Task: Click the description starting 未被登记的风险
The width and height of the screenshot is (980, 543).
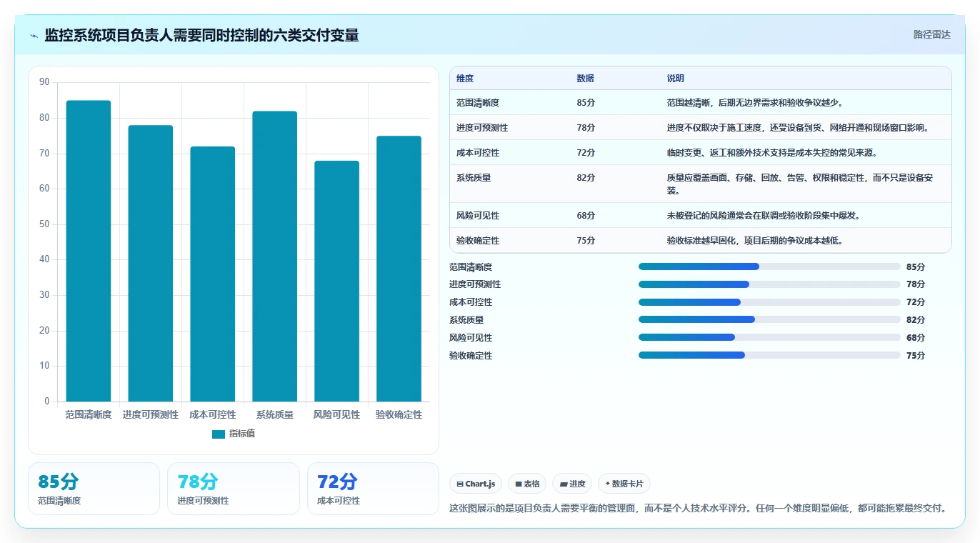Action: click(765, 216)
